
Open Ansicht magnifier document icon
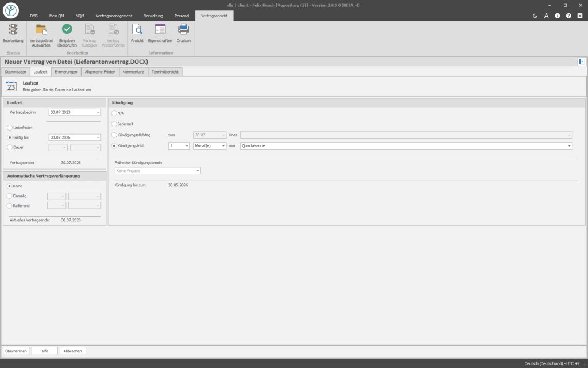pyautogui.click(x=137, y=29)
